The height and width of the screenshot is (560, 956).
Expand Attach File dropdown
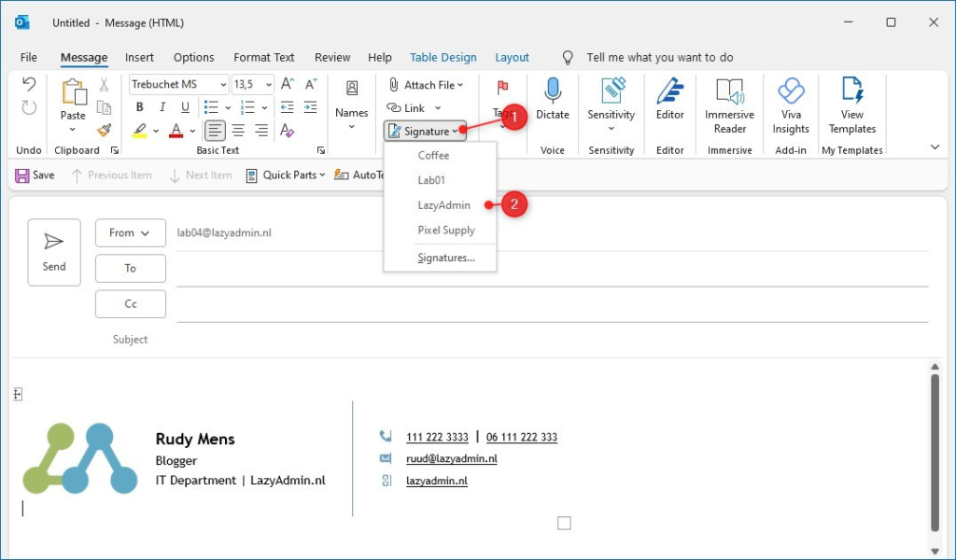pos(460,85)
